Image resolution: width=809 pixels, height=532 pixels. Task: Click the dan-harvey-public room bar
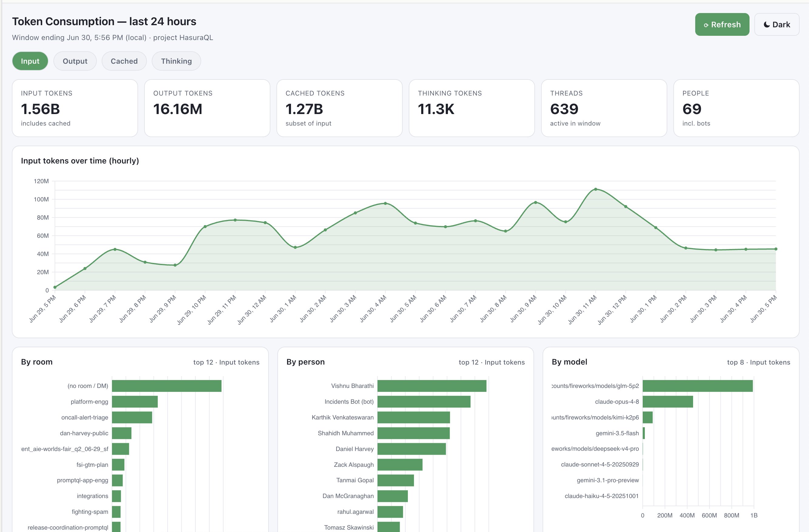[x=121, y=433]
